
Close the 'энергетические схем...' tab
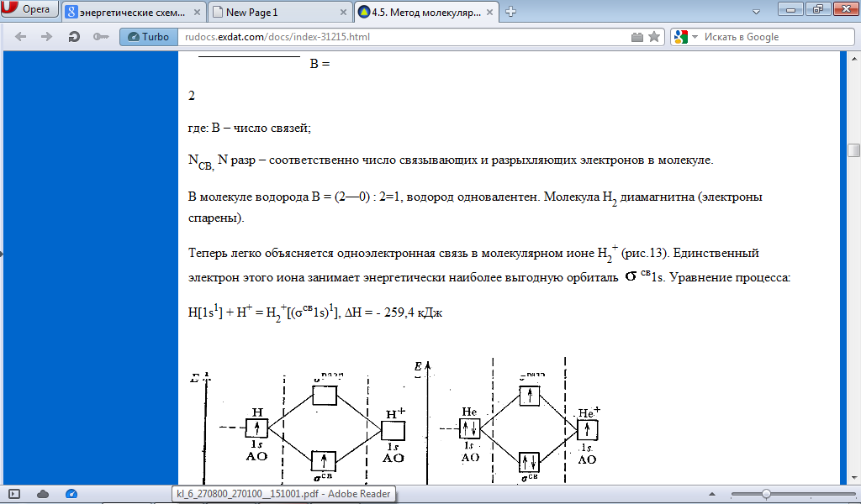[197, 12]
